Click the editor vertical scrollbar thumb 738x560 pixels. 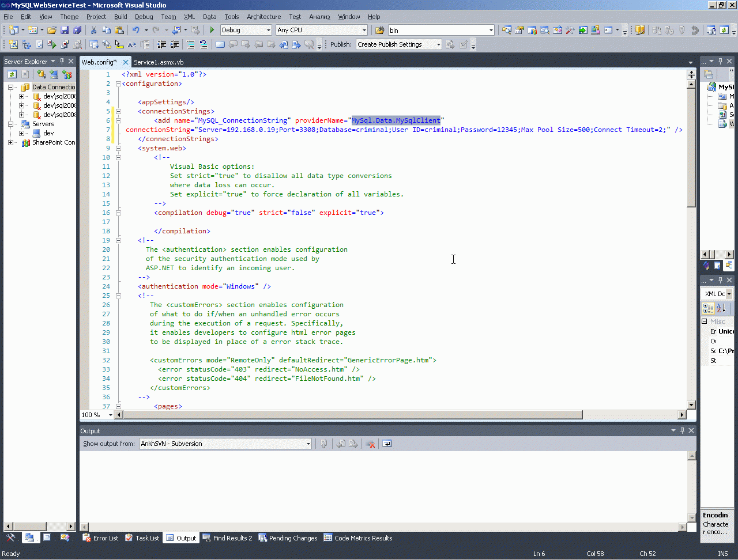click(x=691, y=147)
